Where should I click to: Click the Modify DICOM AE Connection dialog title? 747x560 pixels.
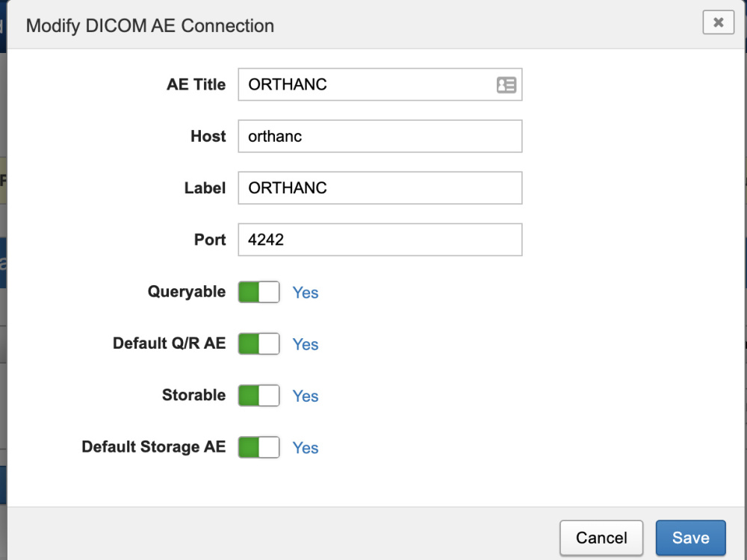(x=150, y=25)
